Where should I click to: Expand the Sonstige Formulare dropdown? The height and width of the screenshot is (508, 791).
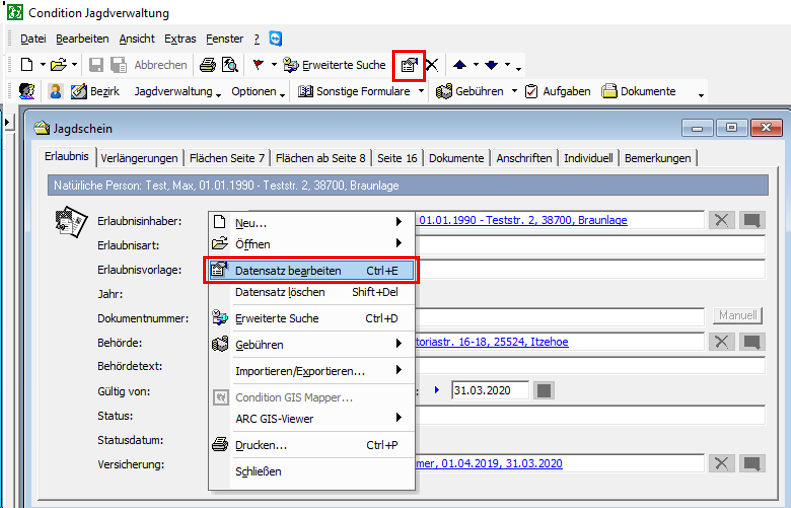362,91
